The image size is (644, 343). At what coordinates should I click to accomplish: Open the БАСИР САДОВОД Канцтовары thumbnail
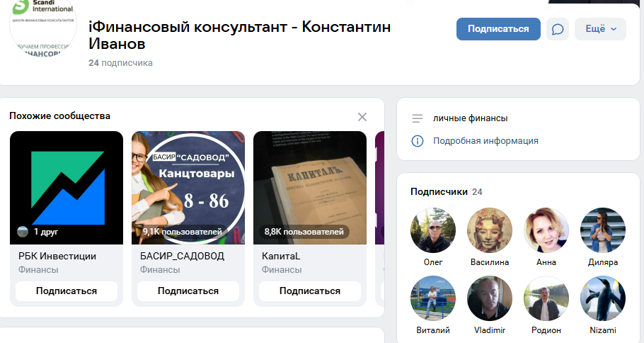coord(188,188)
